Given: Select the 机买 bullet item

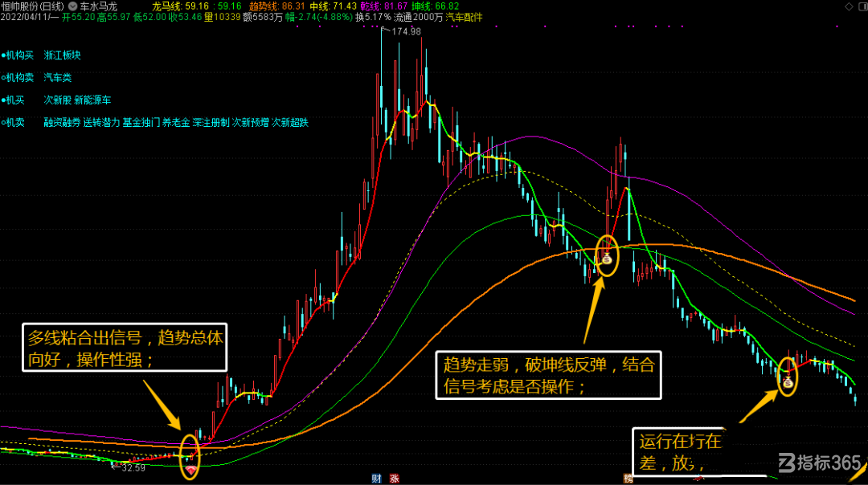Looking at the screenshot, I should pyautogui.click(x=14, y=100).
